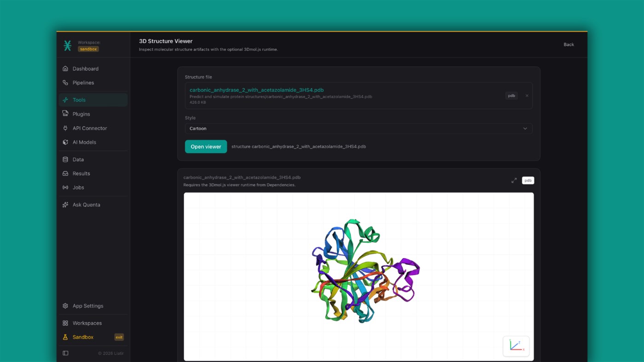
Task: Click the "© 2026 Liatir" footer text
Action: coord(111,353)
